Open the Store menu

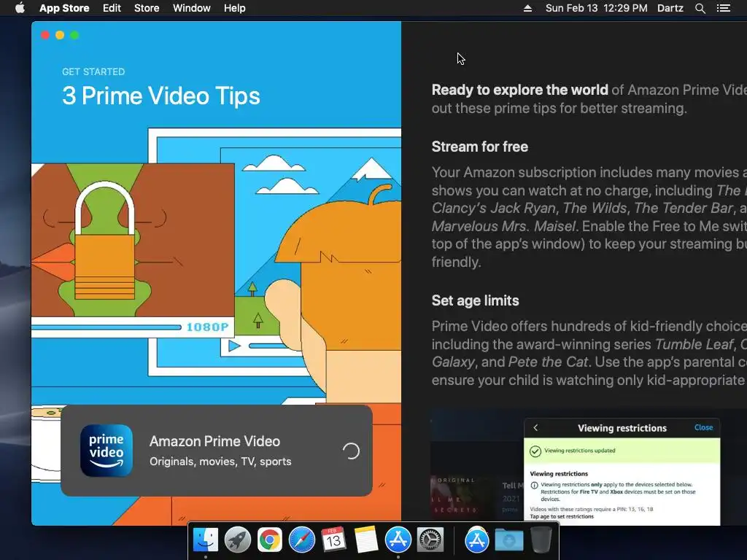pos(147,8)
